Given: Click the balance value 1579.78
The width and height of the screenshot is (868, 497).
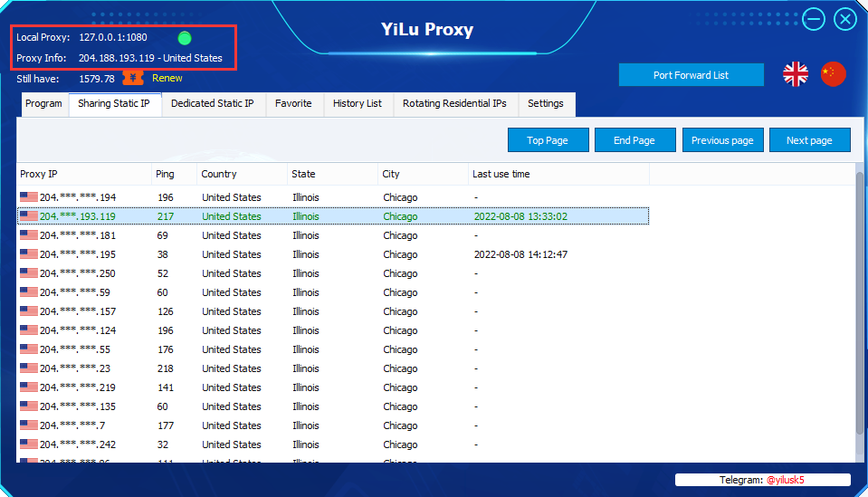Looking at the screenshot, I should coord(97,79).
